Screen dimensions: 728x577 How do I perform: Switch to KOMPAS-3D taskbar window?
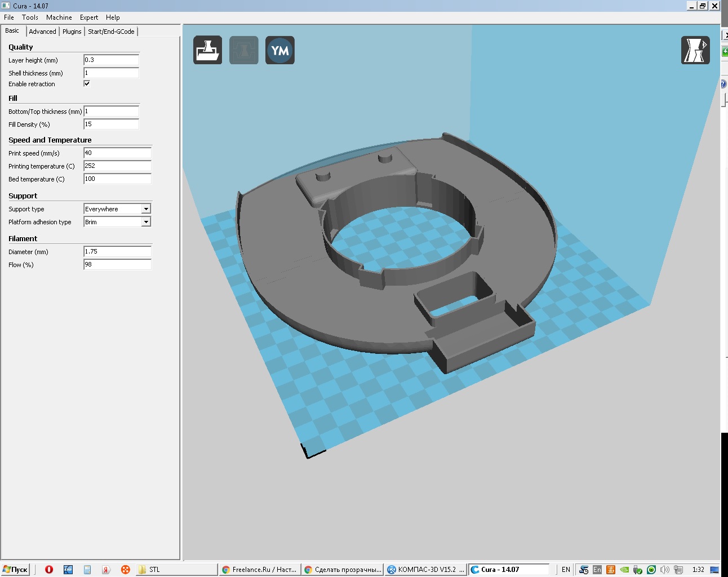click(426, 570)
